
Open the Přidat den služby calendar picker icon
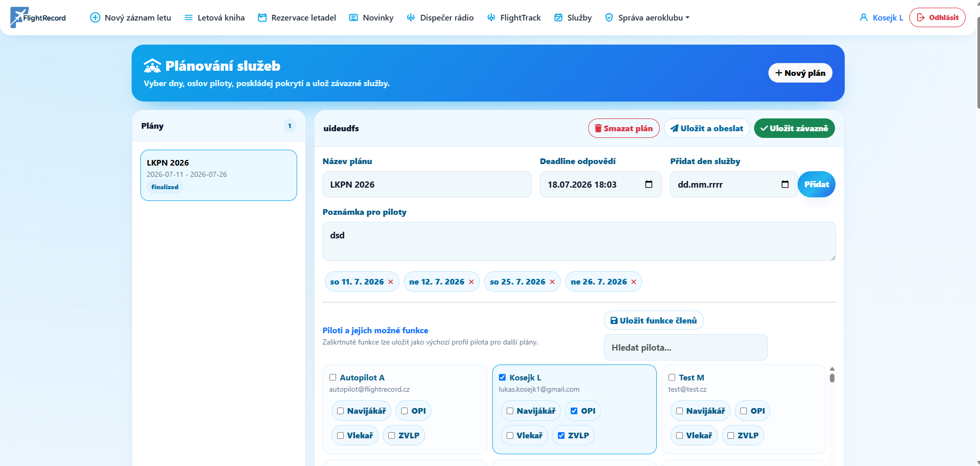point(785,185)
